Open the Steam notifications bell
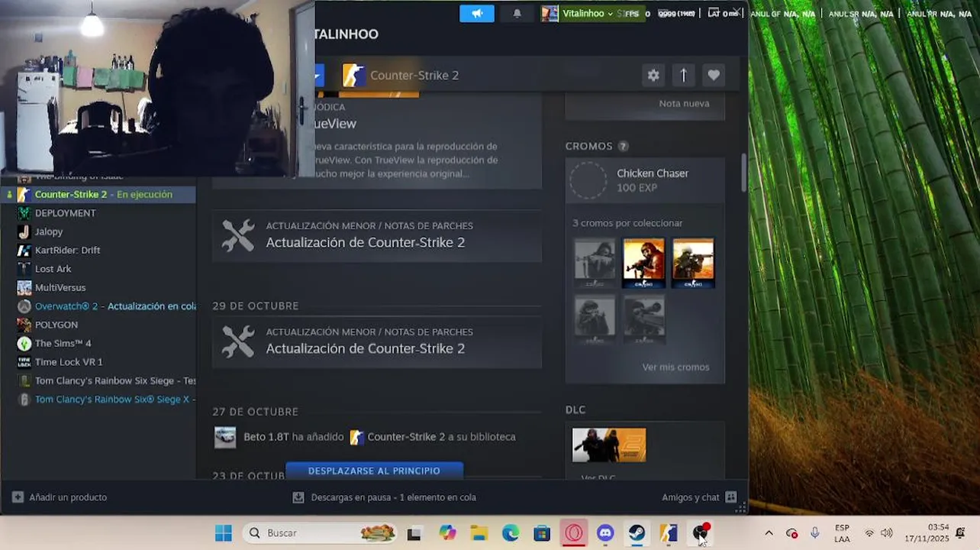Image resolution: width=980 pixels, height=550 pixels. click(x=517, y=14)
